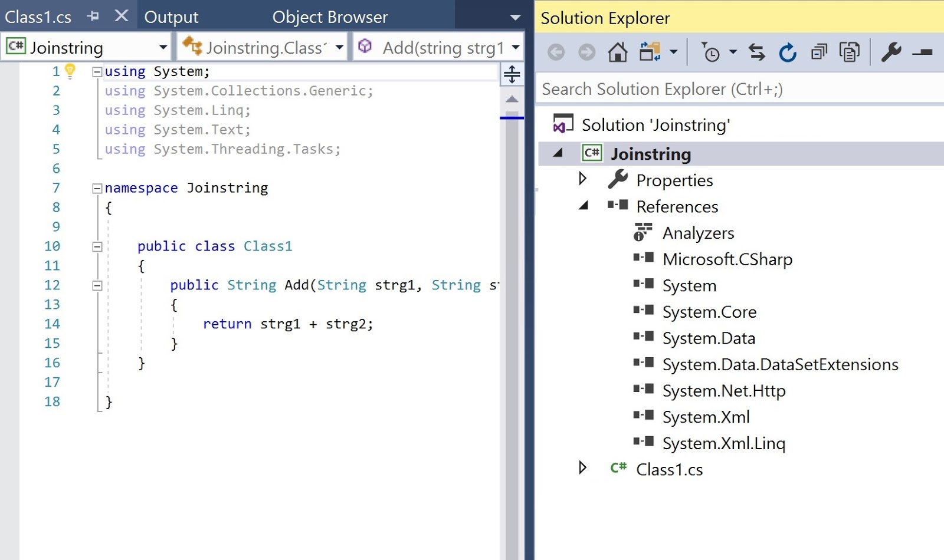
Task: Select the System.Net.Http reference
Action: coord(724,390)
